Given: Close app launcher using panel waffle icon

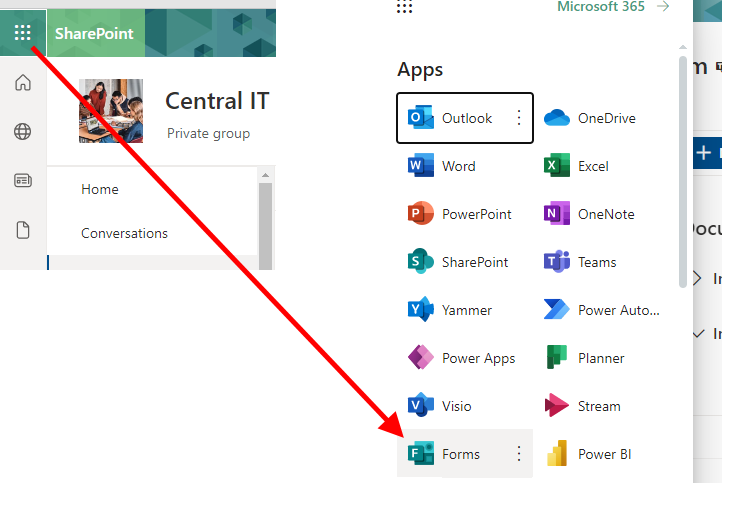Looking at the screenshot, I should 404,6.
